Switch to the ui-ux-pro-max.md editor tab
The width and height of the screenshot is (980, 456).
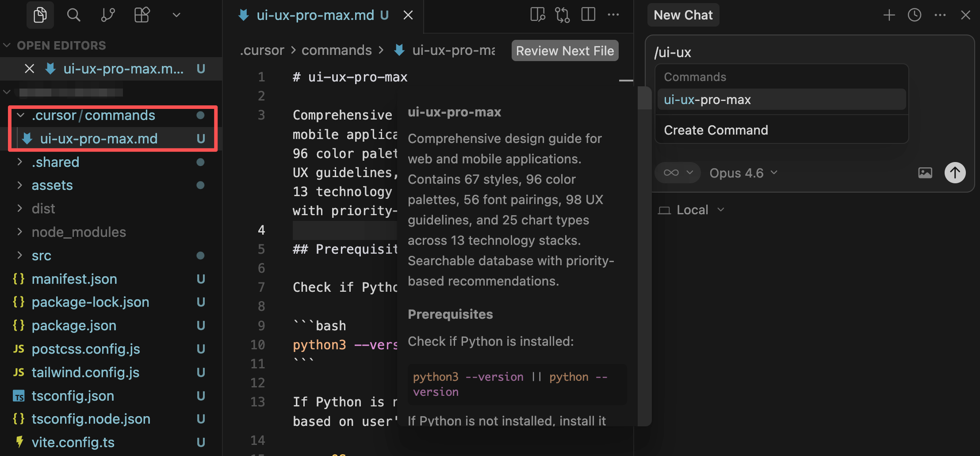[x=315, y=15]
